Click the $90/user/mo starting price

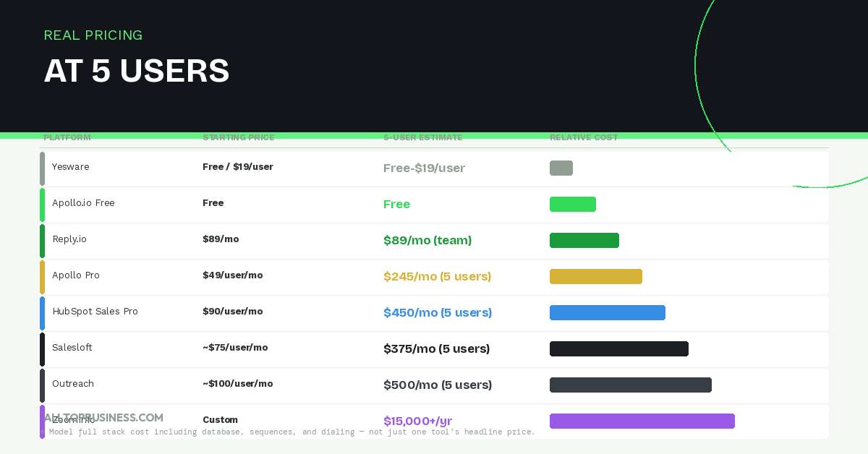tap(233, 312)
